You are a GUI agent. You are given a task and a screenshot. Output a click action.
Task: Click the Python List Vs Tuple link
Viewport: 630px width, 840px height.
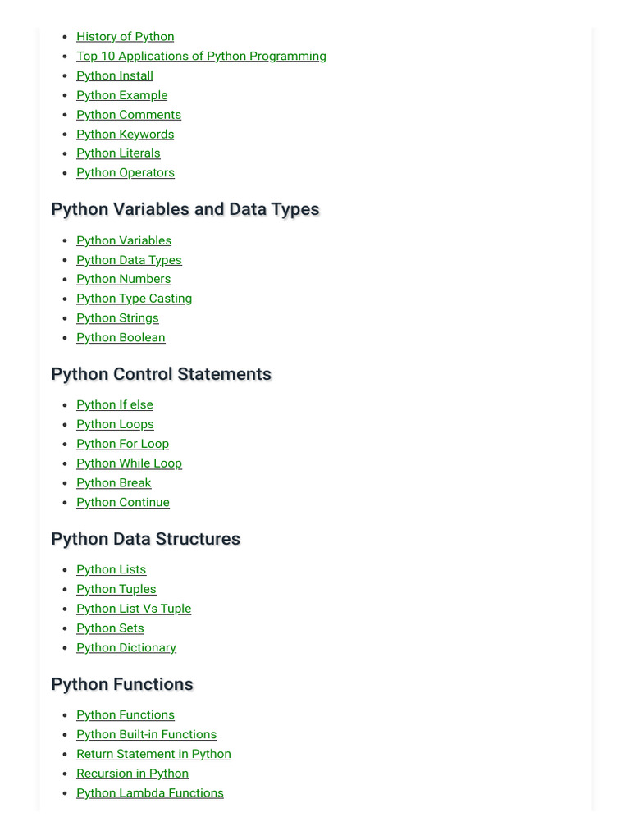[134, 609]
